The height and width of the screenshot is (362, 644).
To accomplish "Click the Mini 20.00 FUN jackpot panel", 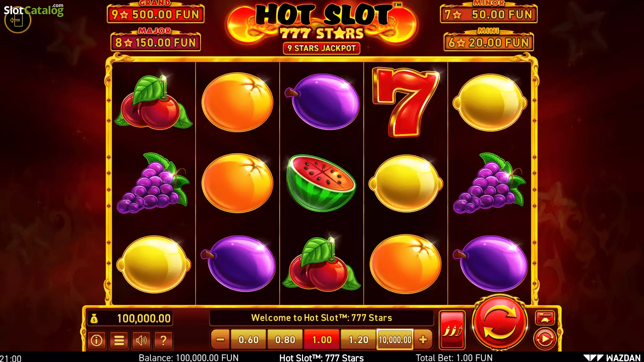I will (488, 40).
